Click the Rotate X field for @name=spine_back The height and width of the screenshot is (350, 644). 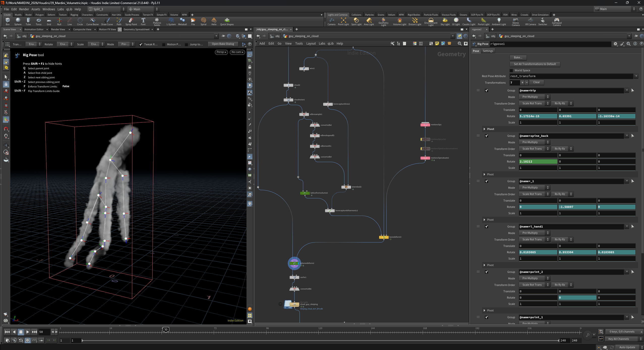[x=538, y=162]
